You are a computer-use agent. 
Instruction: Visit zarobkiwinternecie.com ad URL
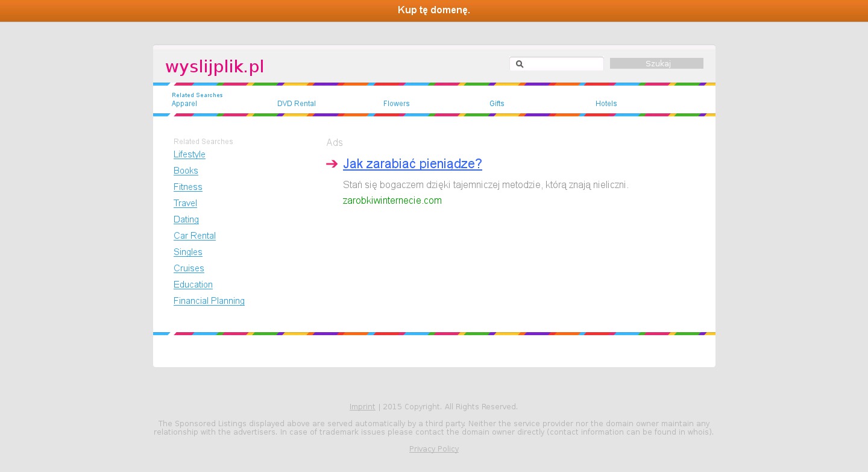point(392,201)
